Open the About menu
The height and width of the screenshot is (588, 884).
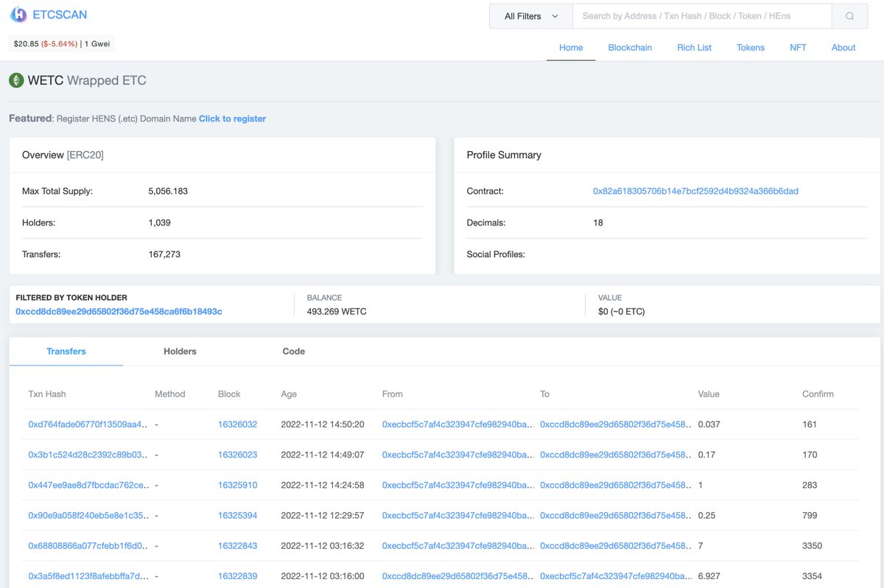[x=843, y=47]
